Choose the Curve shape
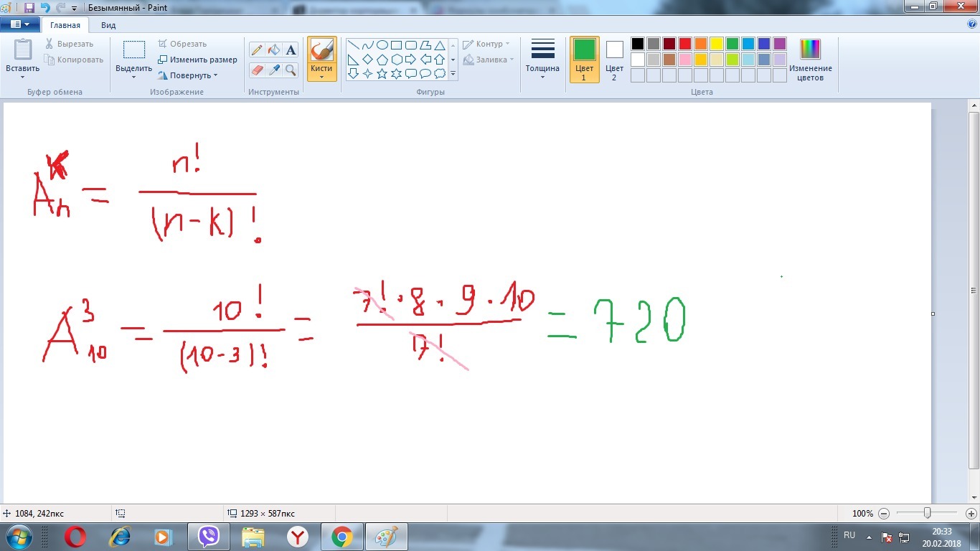Viewport: 980px width, 551px height. [x=368, y=44]
